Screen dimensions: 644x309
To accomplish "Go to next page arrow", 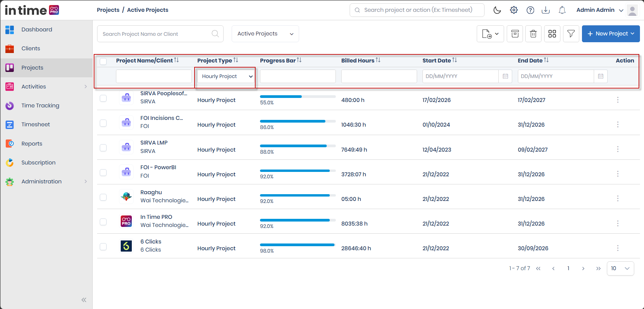I will [583, 268].
